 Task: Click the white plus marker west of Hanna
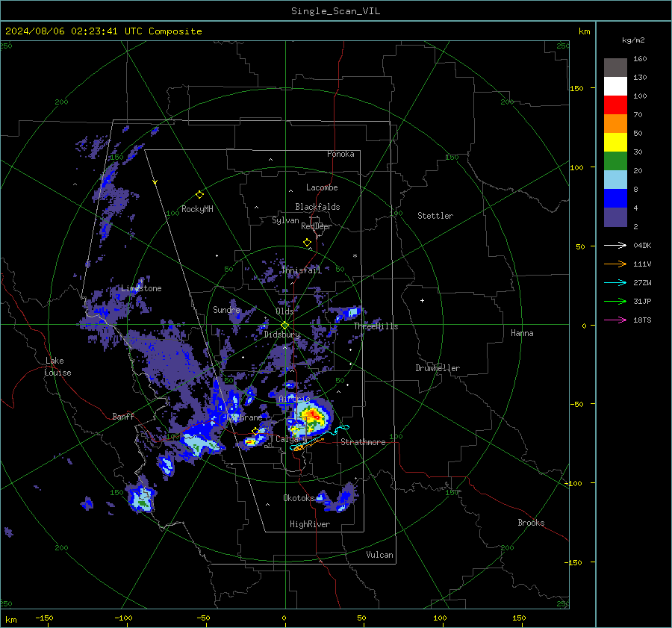pyautogui.click(x=422, y=300)
